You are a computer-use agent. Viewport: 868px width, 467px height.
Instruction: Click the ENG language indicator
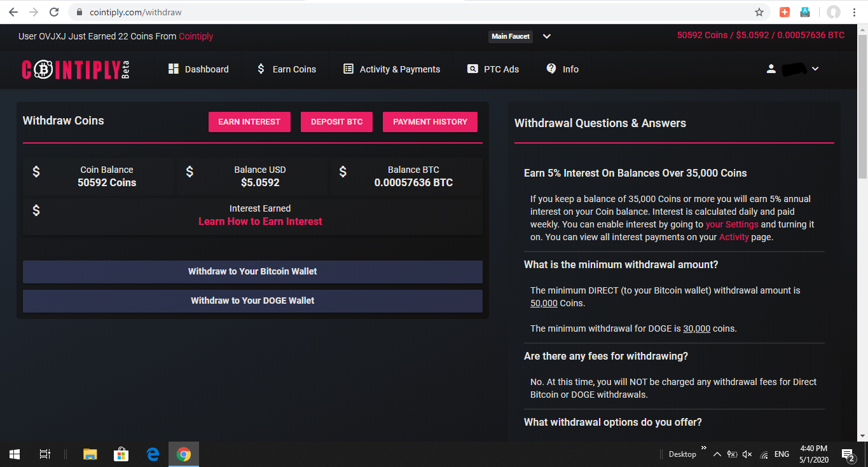tap(782, 454)
